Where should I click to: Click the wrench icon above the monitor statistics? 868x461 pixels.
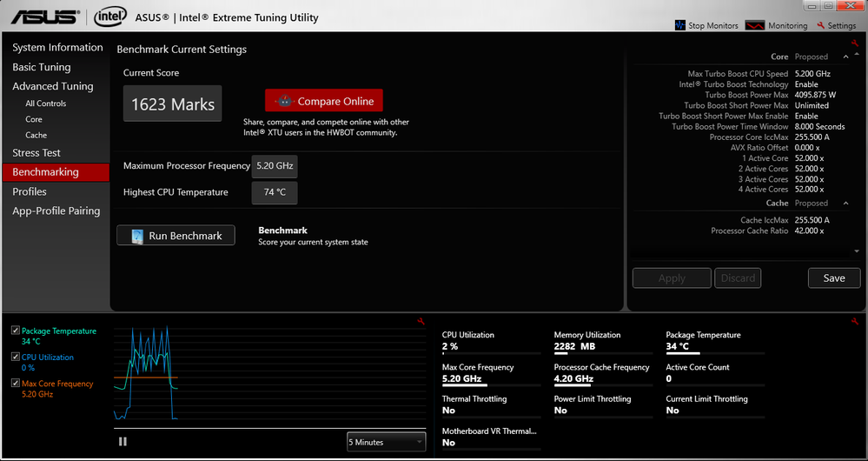tap(855, 321)
